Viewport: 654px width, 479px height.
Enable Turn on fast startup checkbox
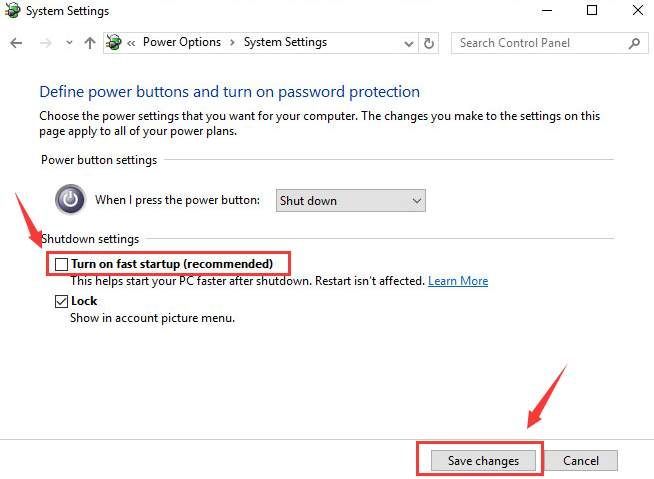click(61, 264)
